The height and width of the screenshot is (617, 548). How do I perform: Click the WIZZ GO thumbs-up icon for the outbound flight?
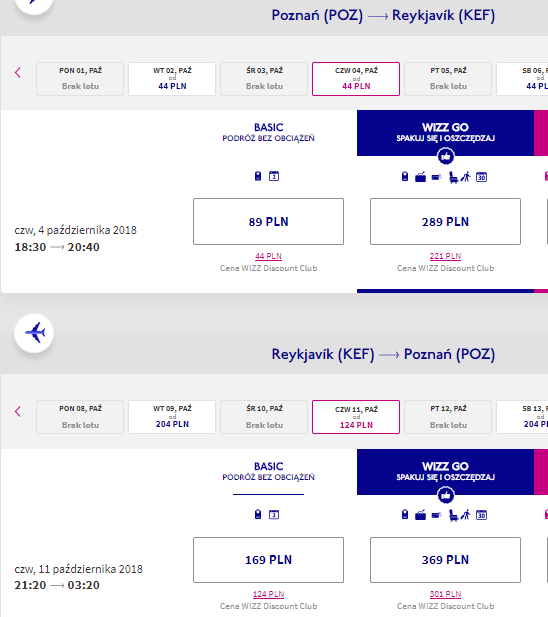point(445,156)
